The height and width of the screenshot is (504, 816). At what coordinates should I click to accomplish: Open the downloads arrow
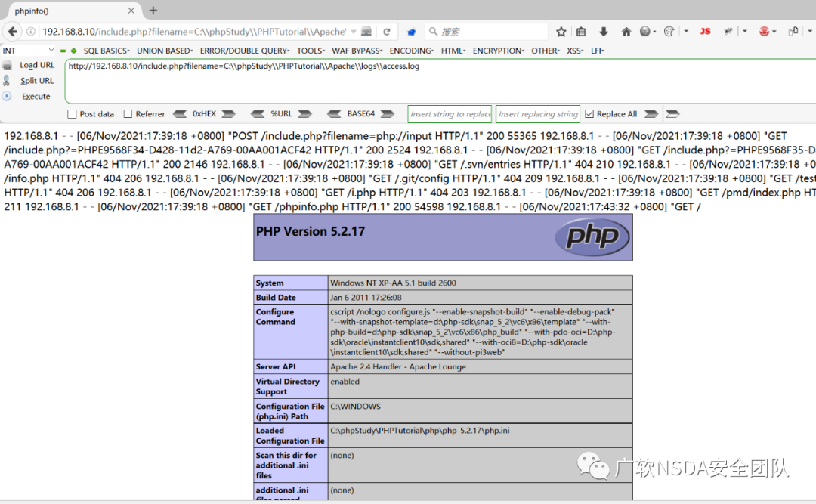pyautogui.click(x=604, y=32)
